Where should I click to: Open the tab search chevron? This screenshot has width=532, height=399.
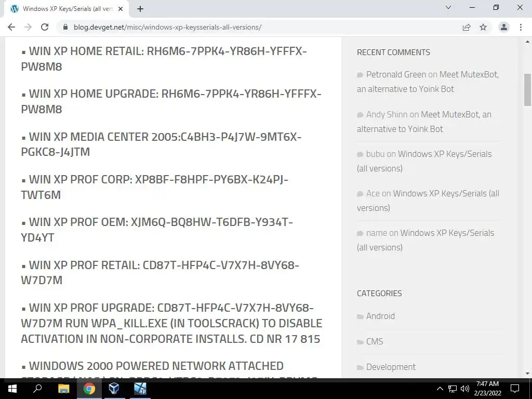[448, 7]
